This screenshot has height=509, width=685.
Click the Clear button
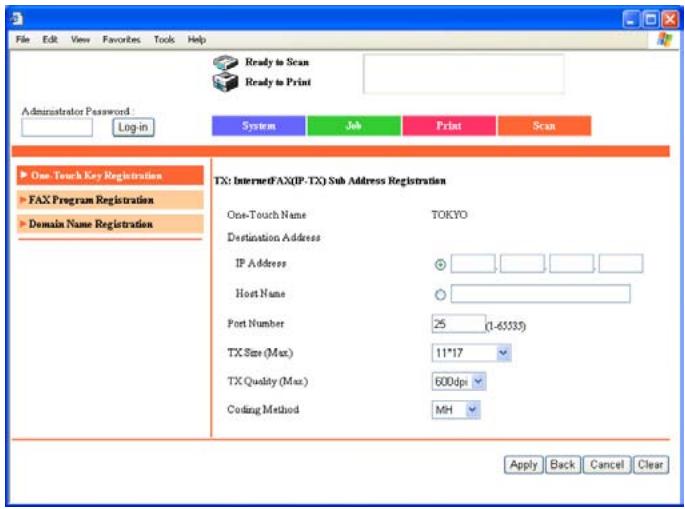pos(650,464)
